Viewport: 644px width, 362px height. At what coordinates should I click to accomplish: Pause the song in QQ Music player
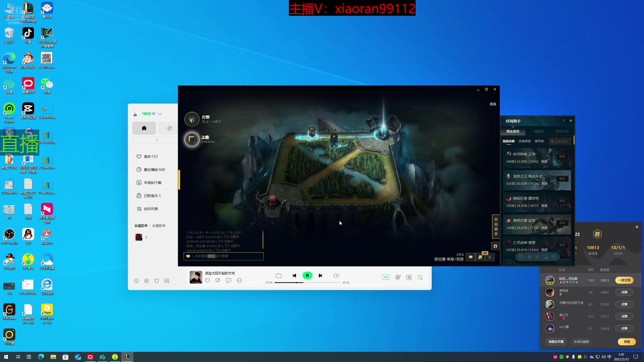coord(307,276)
